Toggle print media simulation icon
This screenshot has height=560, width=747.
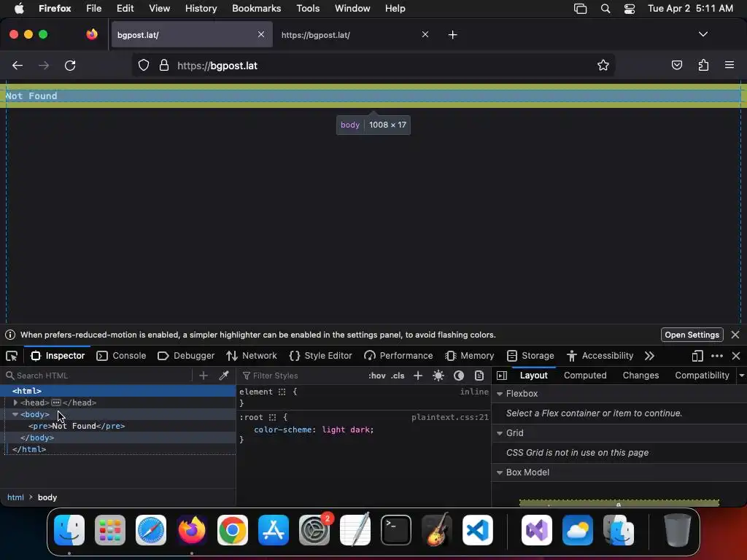tap(479, 376)
